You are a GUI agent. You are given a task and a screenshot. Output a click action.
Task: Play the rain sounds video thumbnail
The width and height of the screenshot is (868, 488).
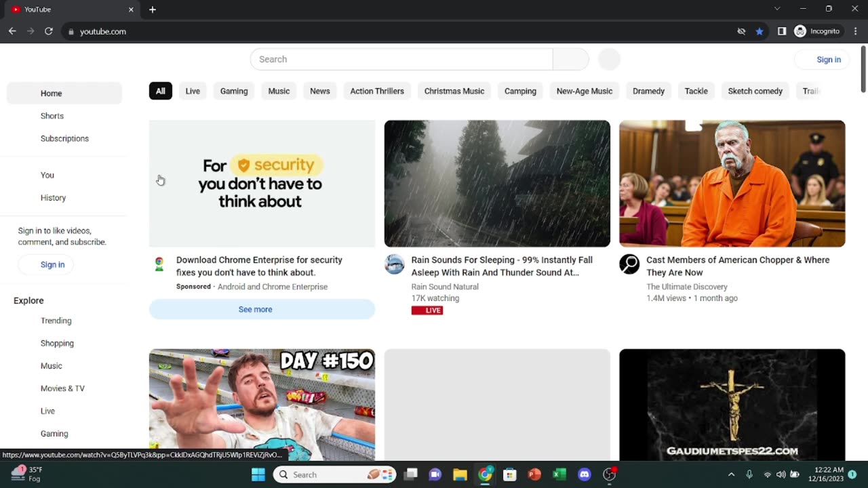[497, 184]
